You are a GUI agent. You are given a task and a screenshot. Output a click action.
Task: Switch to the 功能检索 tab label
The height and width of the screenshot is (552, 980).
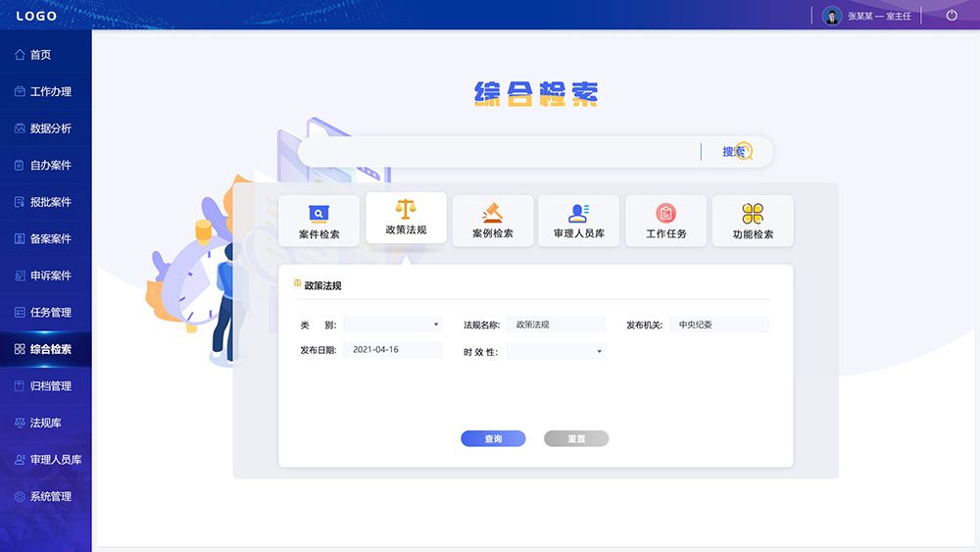[x=753, y=234]
